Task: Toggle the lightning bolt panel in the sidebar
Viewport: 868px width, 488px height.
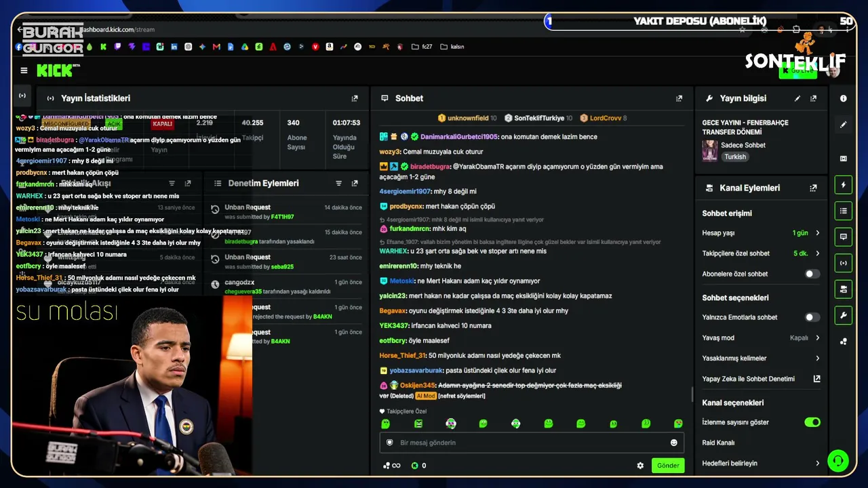Action: click(844, 185)
